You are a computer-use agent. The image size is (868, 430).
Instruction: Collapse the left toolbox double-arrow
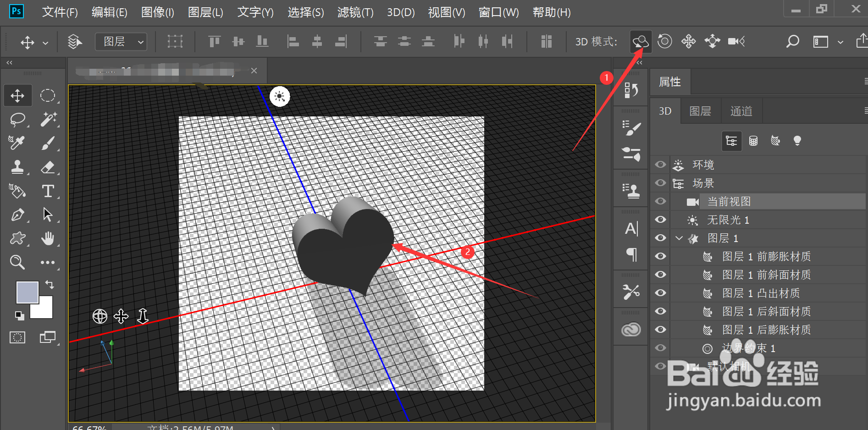coord(10,62)
